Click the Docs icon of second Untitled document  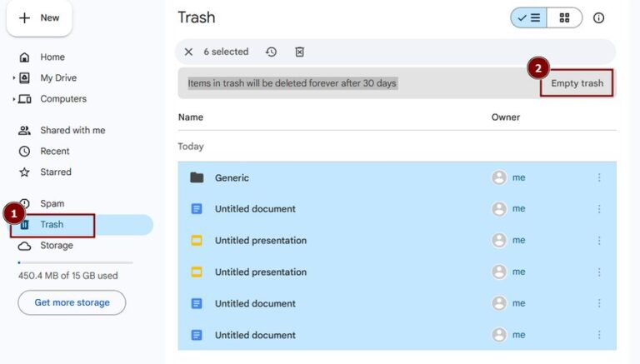pos(197,303)
